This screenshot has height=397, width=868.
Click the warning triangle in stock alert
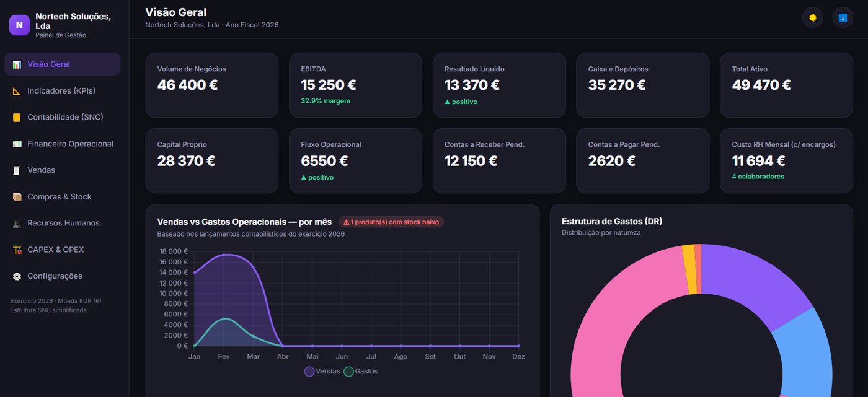pos(347,222)
